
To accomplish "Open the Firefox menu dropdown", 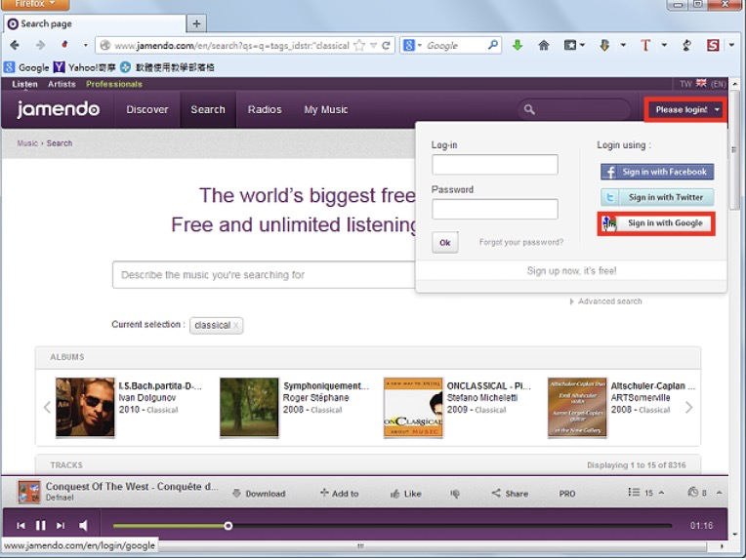I will coord(35,4).
